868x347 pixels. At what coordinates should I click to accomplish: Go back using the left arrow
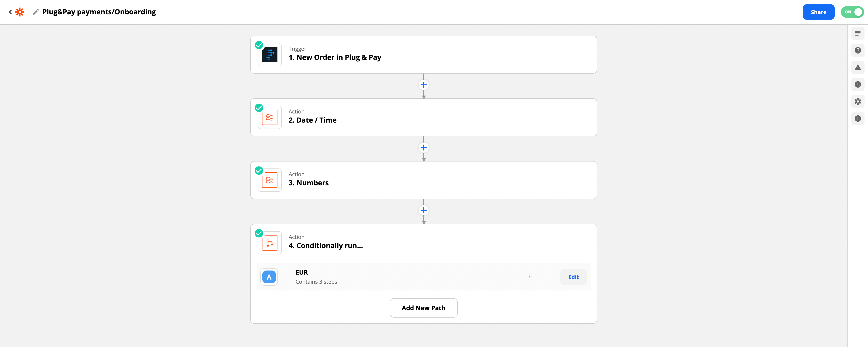click(10, 12)
